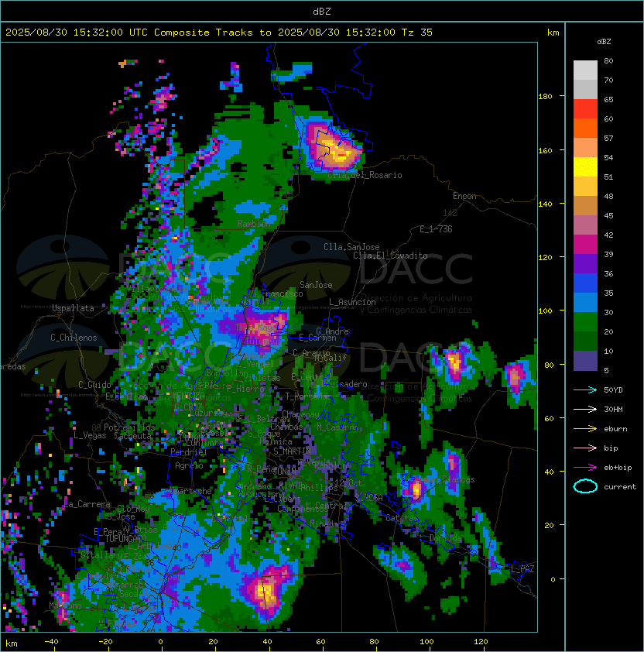Pick the slate purple swatch at scale bottom
Screen dimensions: 644x652
tap(585, 361)
